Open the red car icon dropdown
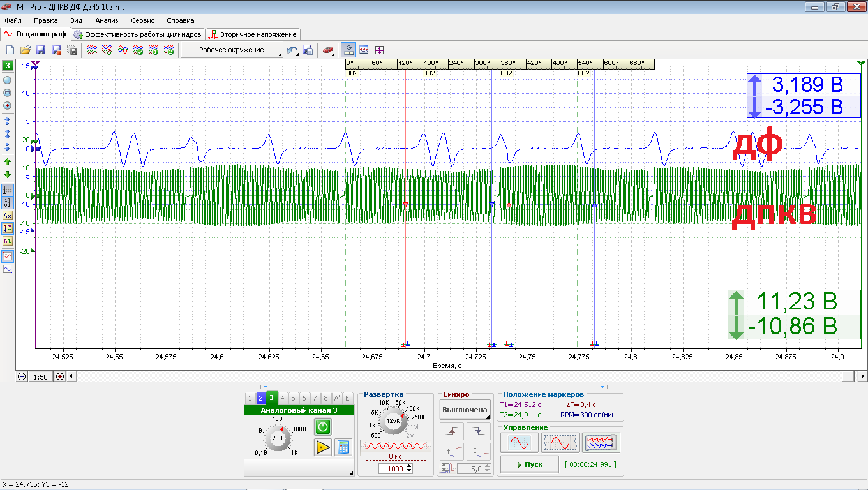The height and width of the screenshot is (490, 868). pyautogui.click(x=328, y=50)
